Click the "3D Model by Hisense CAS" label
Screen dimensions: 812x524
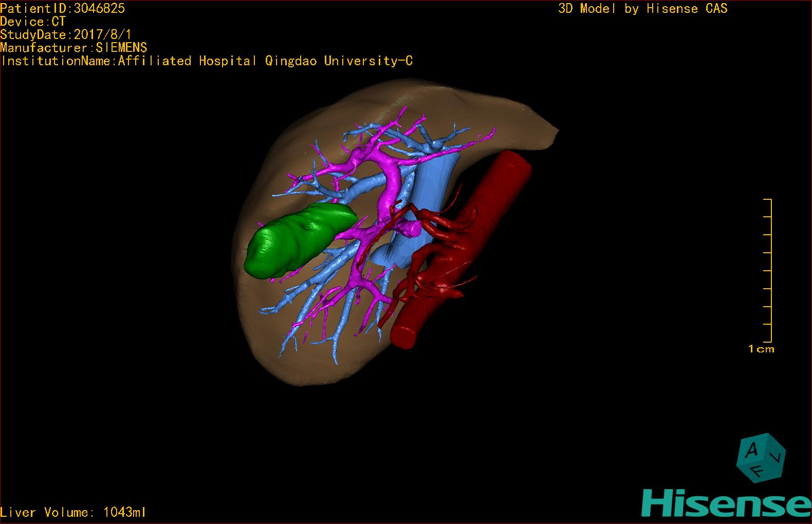click(x=643, y=9)
